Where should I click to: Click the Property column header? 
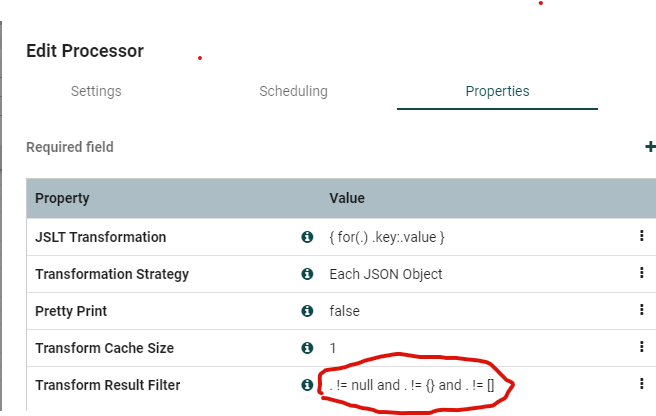(62, 198)
